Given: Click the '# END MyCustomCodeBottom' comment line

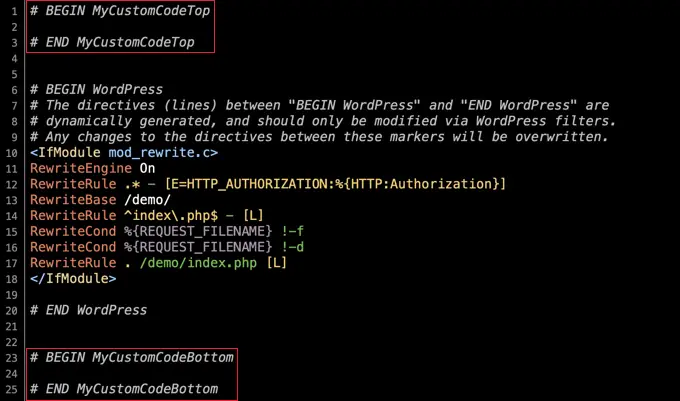Looking at the screenshot, I should tap(124, 389).
